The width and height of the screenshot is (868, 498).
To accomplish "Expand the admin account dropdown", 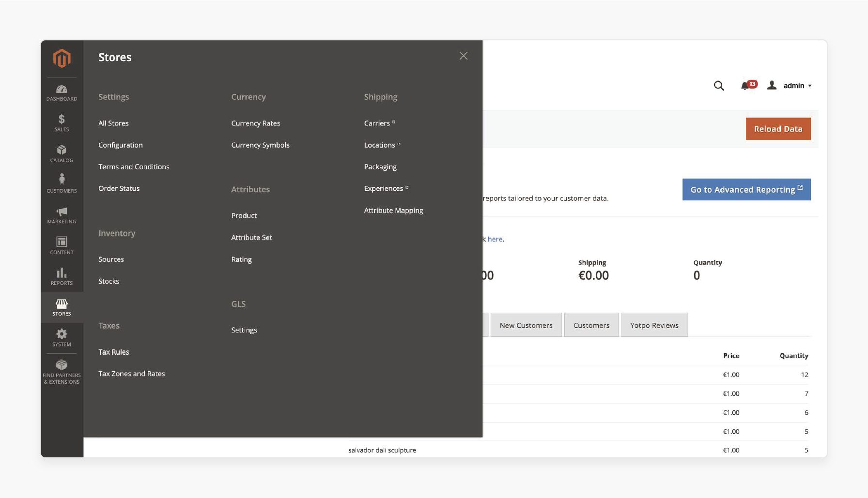I will pyautogui.click(x=797, y=86).
